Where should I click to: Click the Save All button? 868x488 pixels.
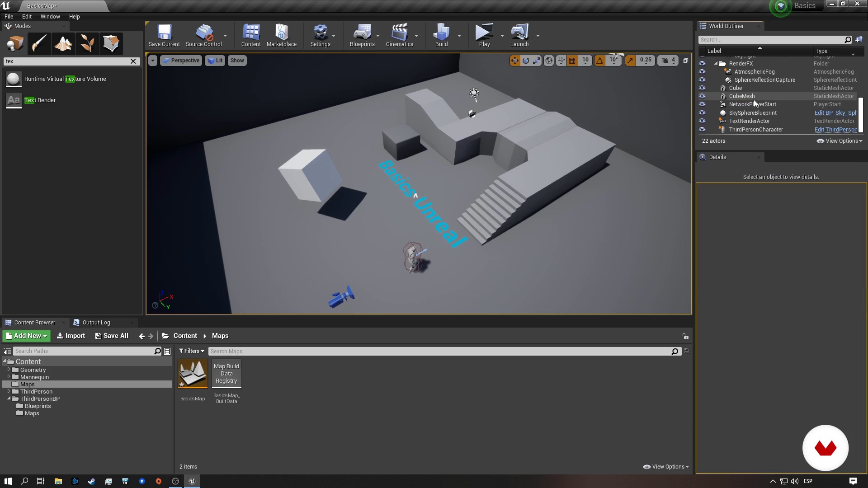click(112, 336)
